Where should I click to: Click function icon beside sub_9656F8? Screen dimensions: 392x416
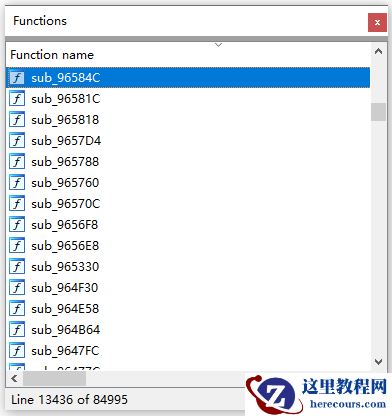click(x=17, y=225)
